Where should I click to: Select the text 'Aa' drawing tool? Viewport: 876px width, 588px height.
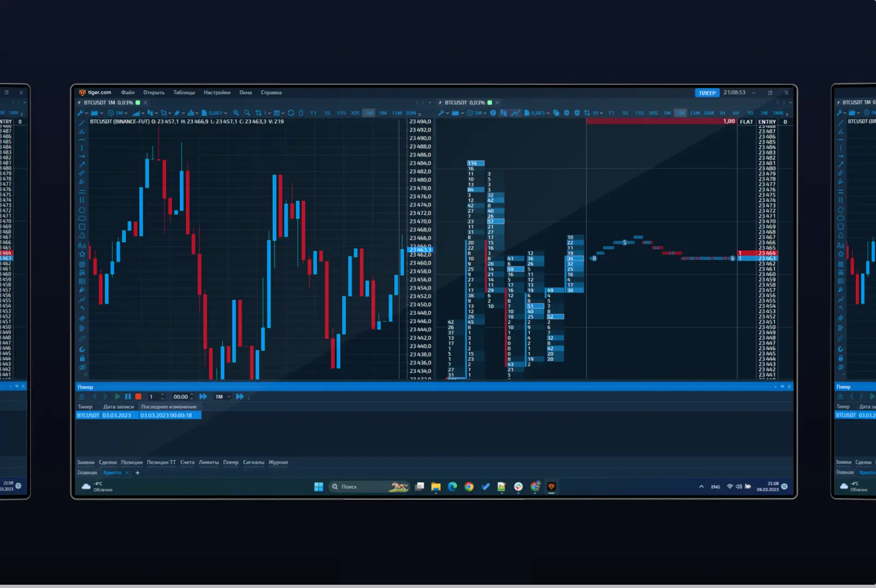pos(82,246)
